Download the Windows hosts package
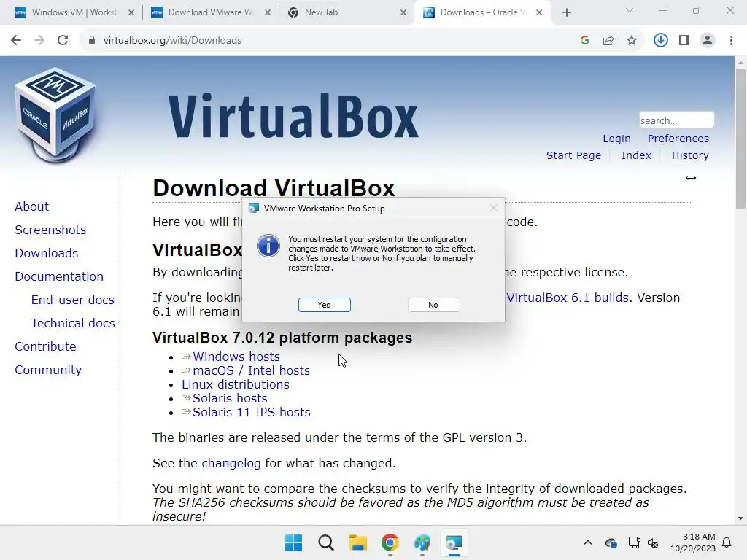 click(x=236, y=357)
